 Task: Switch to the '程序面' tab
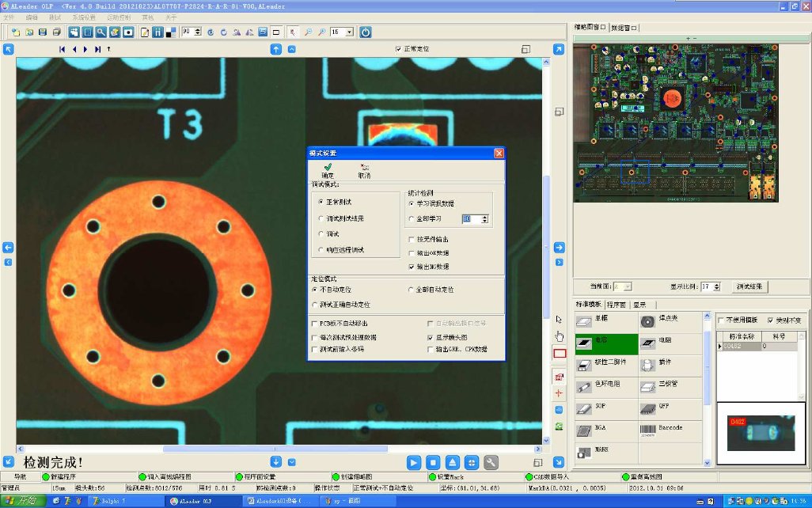pyautogui.click(x=617, y=305)
